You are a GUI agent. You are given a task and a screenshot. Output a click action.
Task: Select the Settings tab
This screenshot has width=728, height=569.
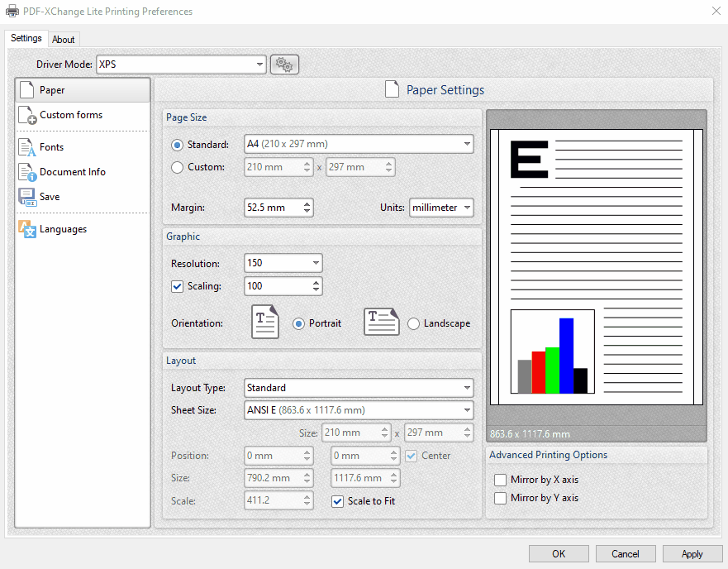click(x=26, y=37)
